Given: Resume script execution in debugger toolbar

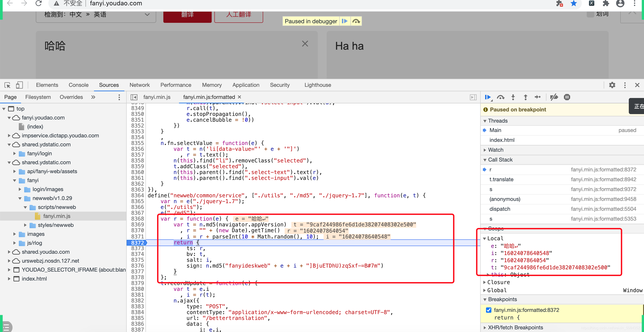Looking at the screenshot, I should pos(488,97).
